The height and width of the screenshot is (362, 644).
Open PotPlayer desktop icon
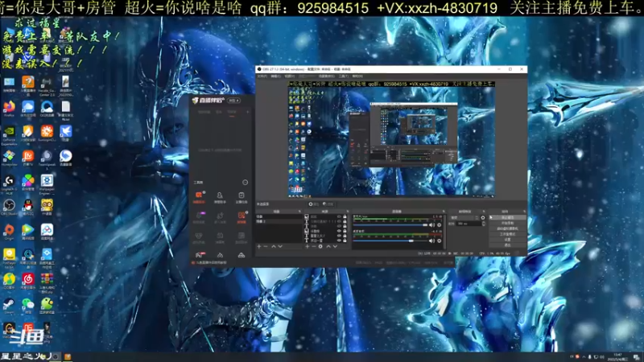click(9, 257)
